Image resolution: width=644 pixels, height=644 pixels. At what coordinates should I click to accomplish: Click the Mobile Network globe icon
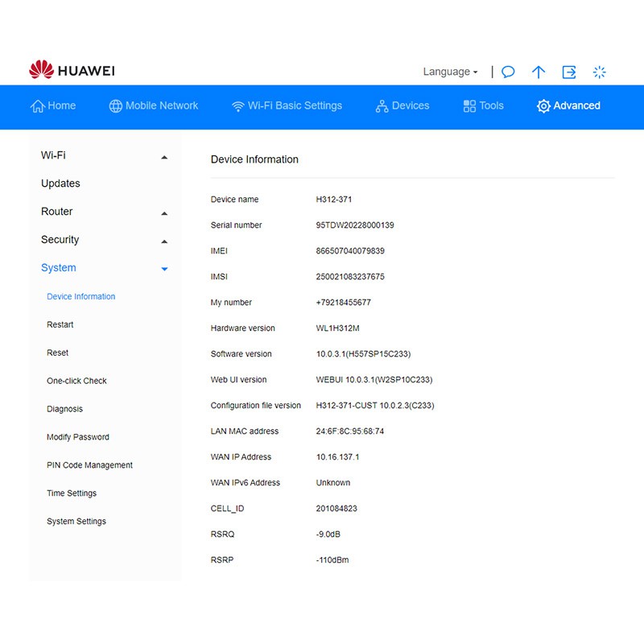tap(116, 106)
